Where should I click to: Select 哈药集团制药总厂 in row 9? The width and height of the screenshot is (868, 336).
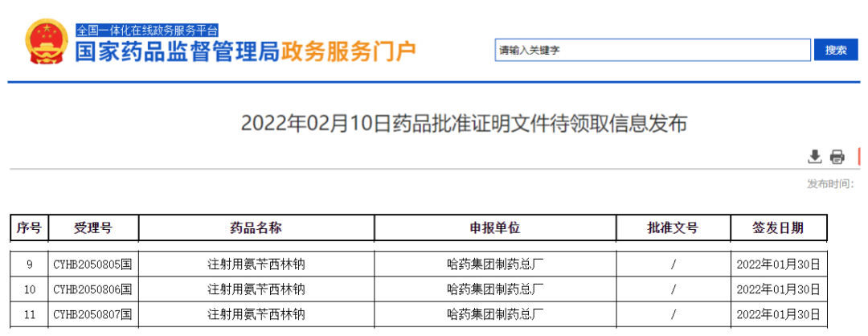[x=495, y=264]
